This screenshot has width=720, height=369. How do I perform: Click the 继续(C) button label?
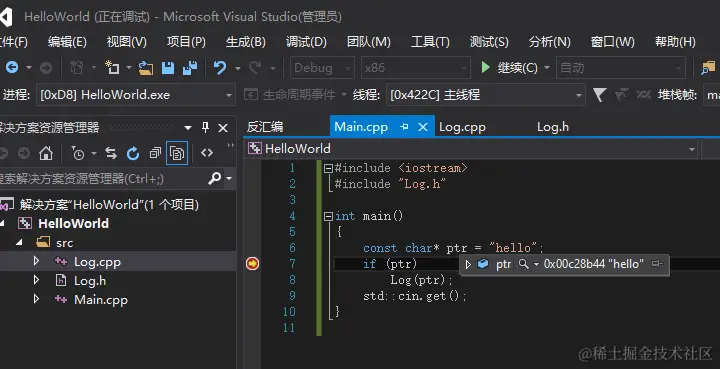click(x=518, y=68)
